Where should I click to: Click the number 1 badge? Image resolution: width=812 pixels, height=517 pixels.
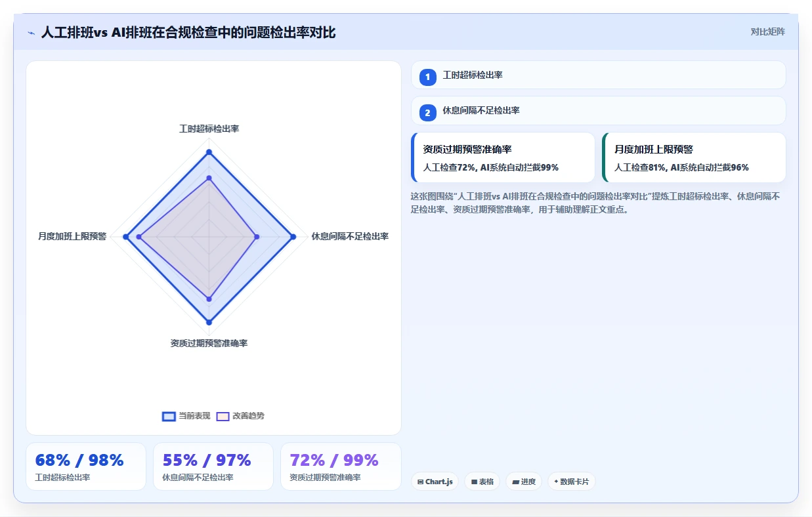point(427,77)
